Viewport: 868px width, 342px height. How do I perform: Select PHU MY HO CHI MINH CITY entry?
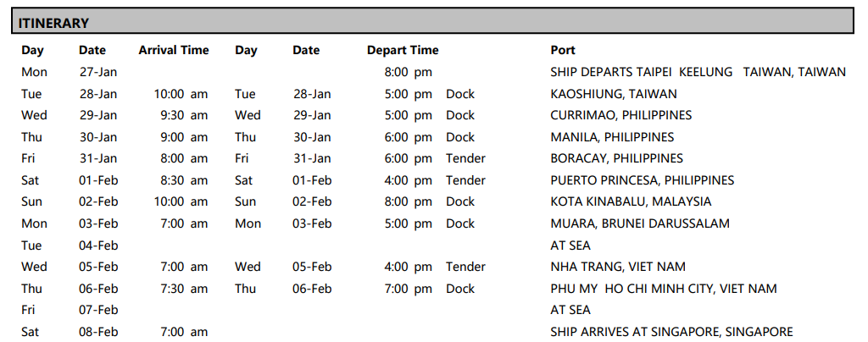pyautogui.click(x=663, y=289)
